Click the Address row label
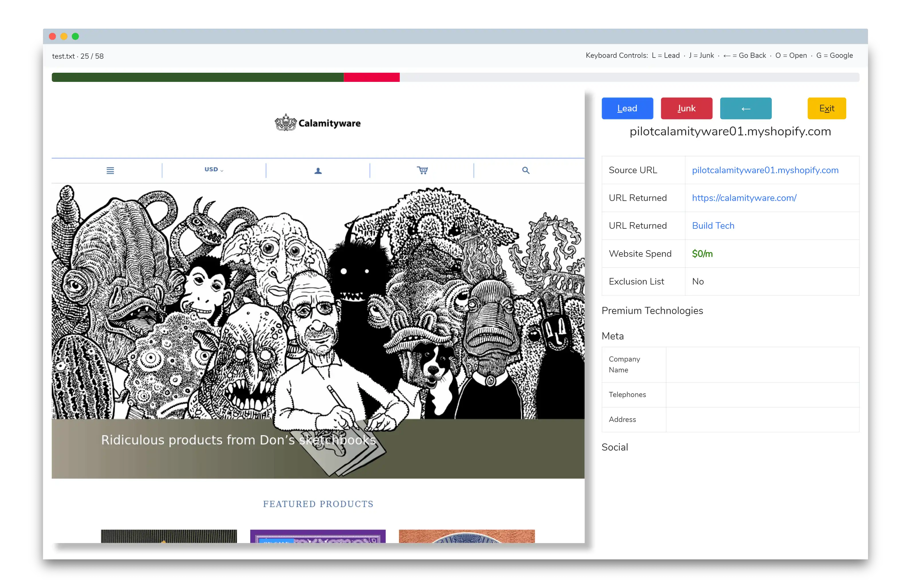Viewport: 911px width, 588px height. 622,419
